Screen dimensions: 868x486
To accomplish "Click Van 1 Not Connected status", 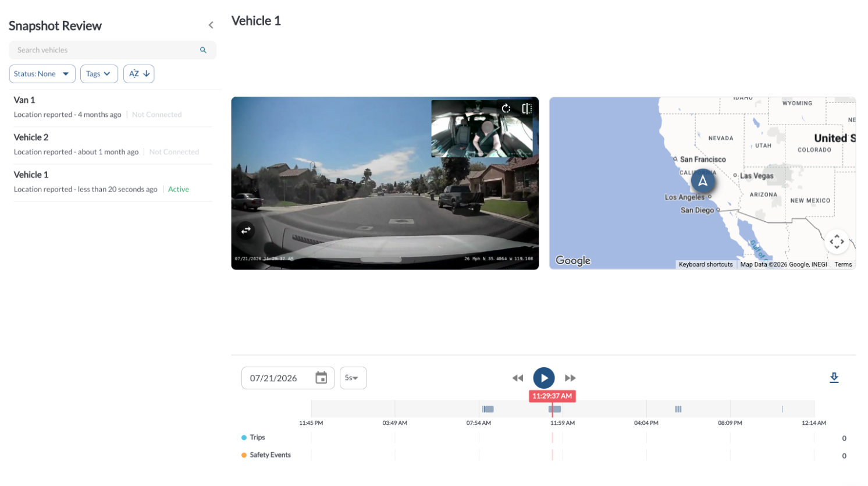I will click(x=156, y=115).
